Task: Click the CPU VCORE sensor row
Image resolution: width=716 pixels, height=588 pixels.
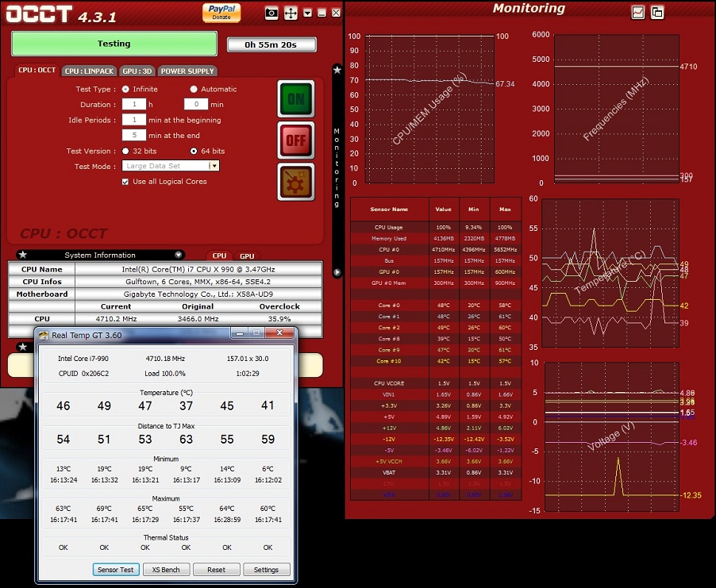Action: (436, 383)
